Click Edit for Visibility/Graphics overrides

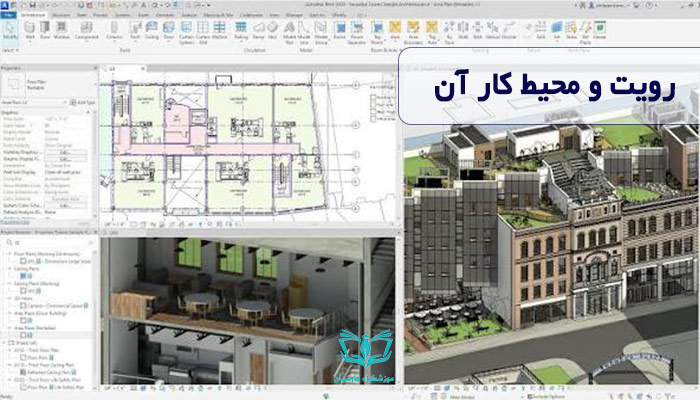[66, 152]
